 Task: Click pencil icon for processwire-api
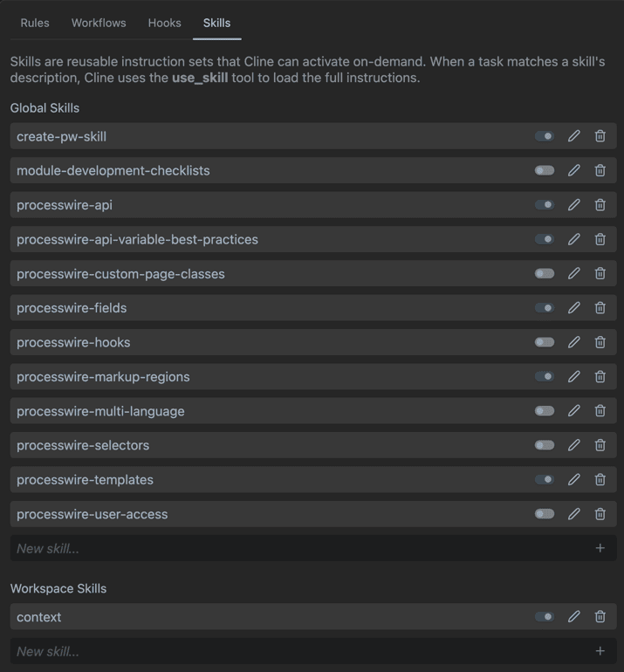coord(573,205)
